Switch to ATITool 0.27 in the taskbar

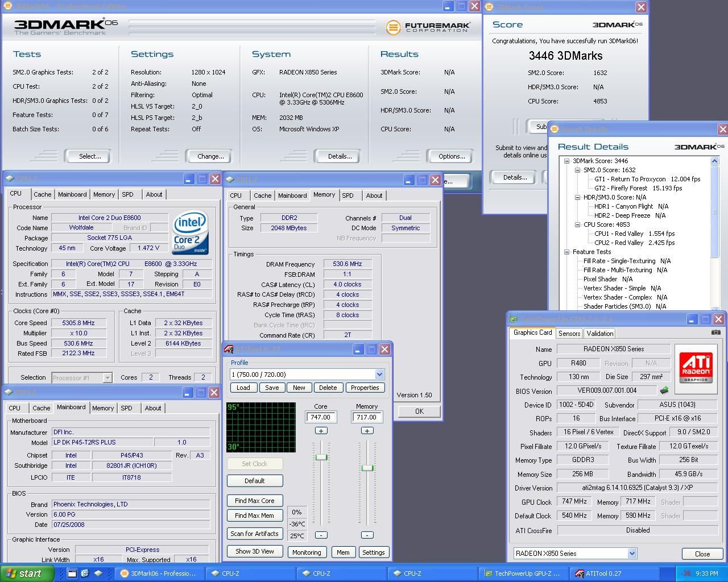(614, 573)
